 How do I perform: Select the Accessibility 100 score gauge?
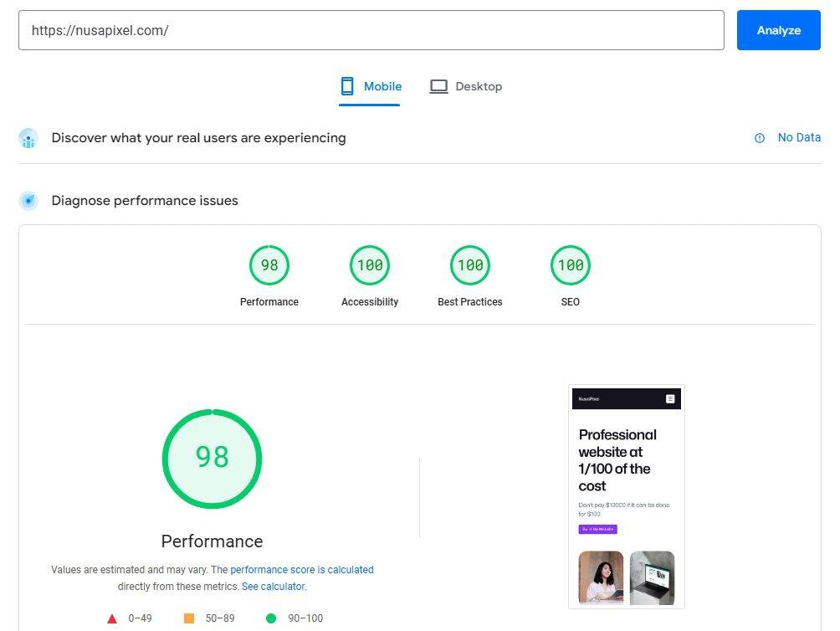coord(369,266)
